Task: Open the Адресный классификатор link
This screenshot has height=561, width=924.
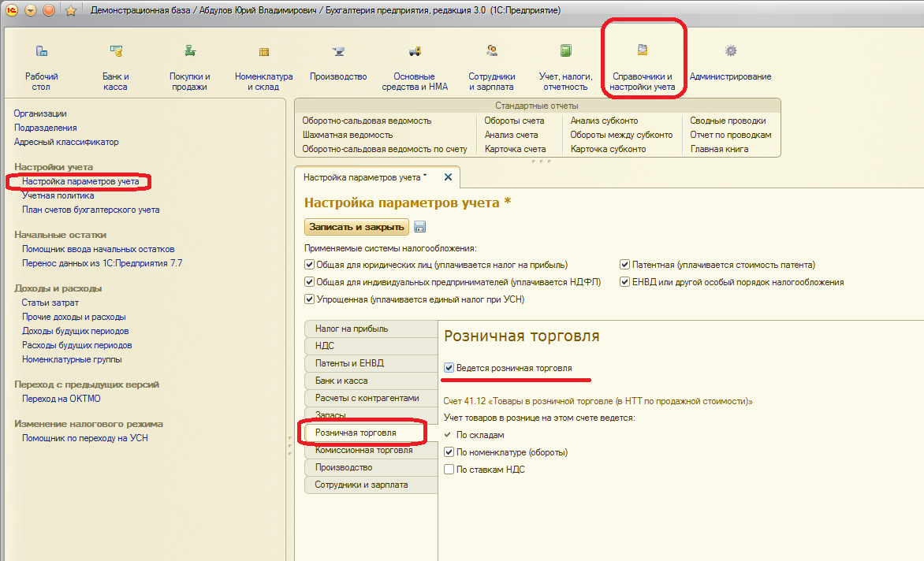Action: click(x=66, y=142)
